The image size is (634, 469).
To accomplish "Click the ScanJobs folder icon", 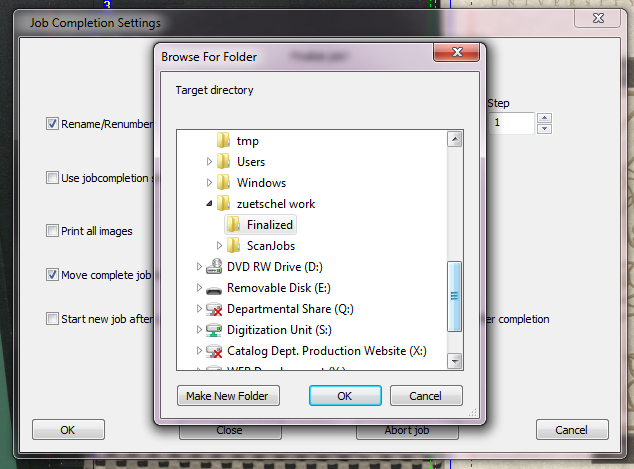I will click(233, 246).
